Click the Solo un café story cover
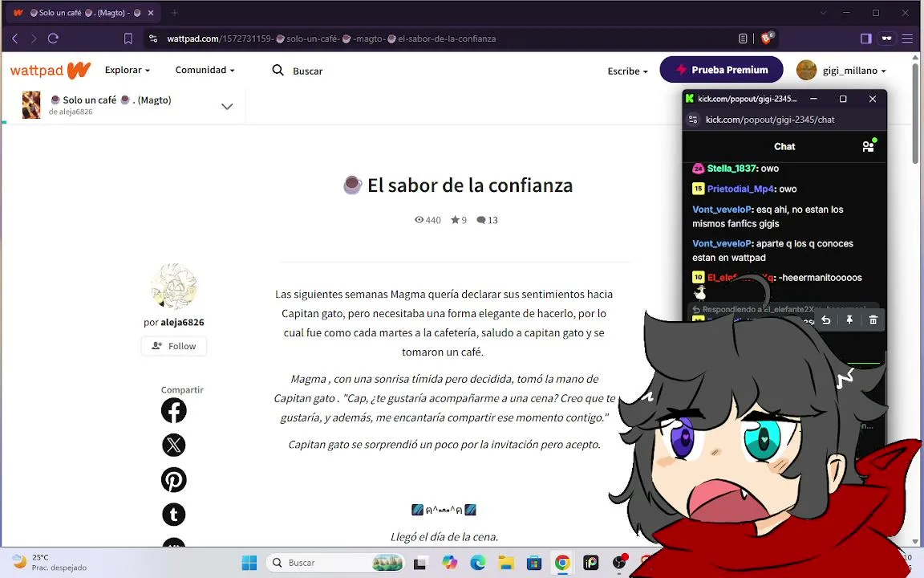This screenshot has width=924, height=578. click(x=31, y=105)
